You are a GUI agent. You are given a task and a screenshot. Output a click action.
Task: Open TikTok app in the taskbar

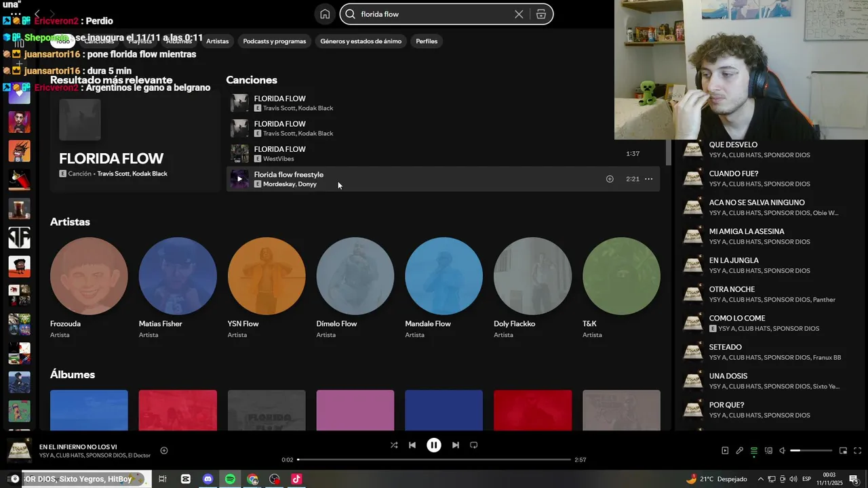(296, 479)
